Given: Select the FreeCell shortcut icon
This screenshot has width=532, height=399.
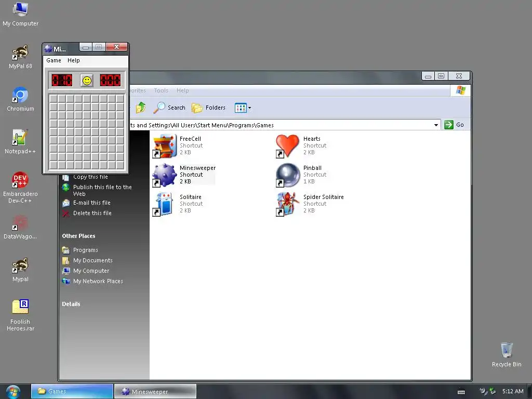Looking at the screenshot, I should 165,146.
